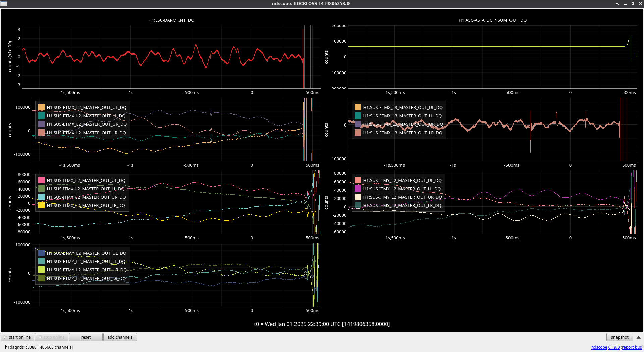Click the H1:SUS-ETMX_L3_MASTER_OUT_LR_DQ legend label
The width and height of the screenshot is (644, 352).
coord(402,133)
